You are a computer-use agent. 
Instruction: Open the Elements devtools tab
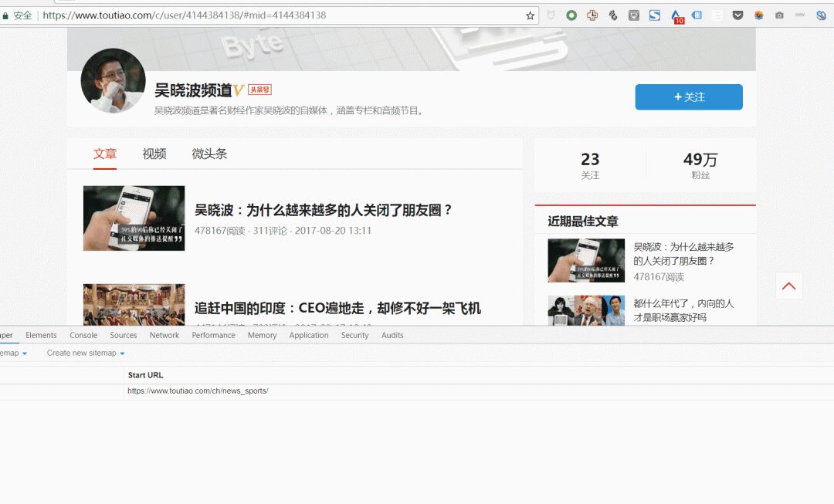tap(41, 335)
